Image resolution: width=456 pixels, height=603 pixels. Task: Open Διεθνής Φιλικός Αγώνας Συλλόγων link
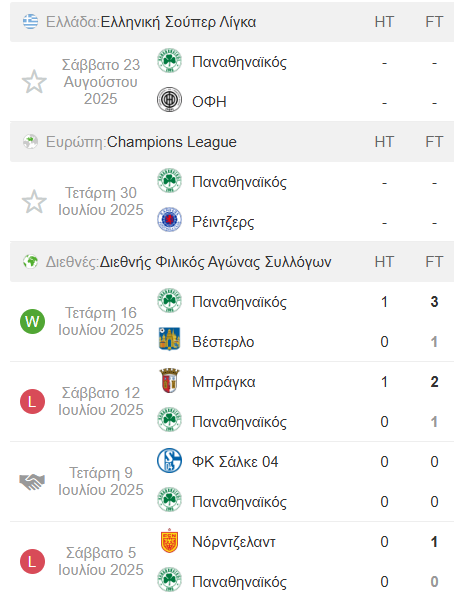(x=216, y=262)
